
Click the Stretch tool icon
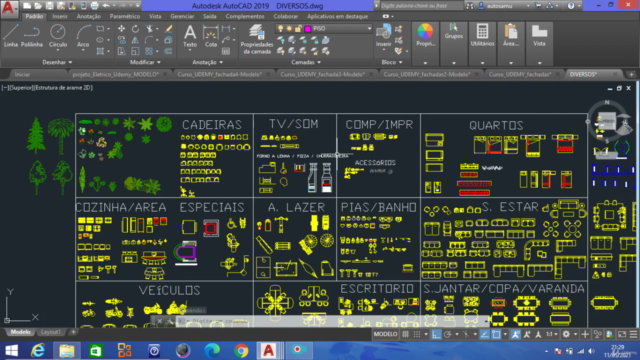click(122, 51)
